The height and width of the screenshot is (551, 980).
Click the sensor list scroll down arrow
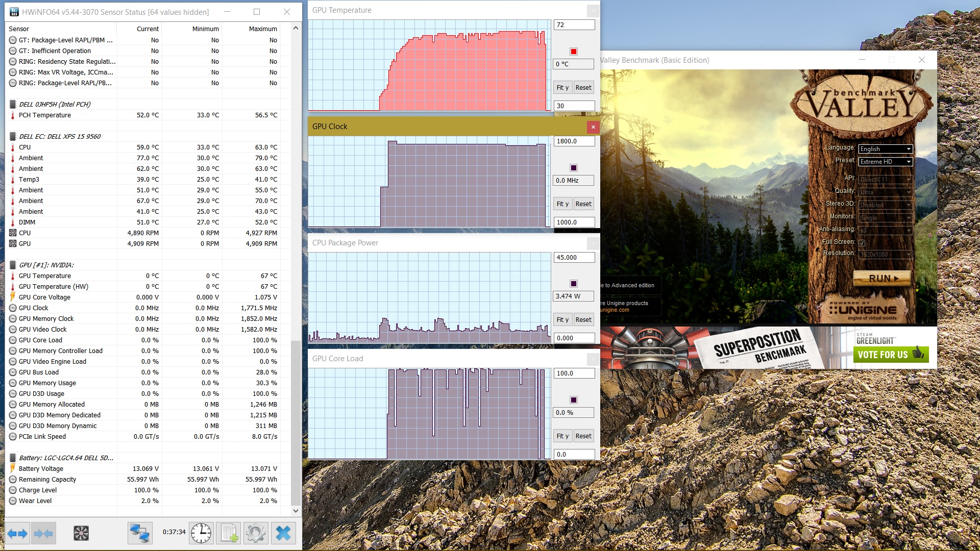(296, 511)
